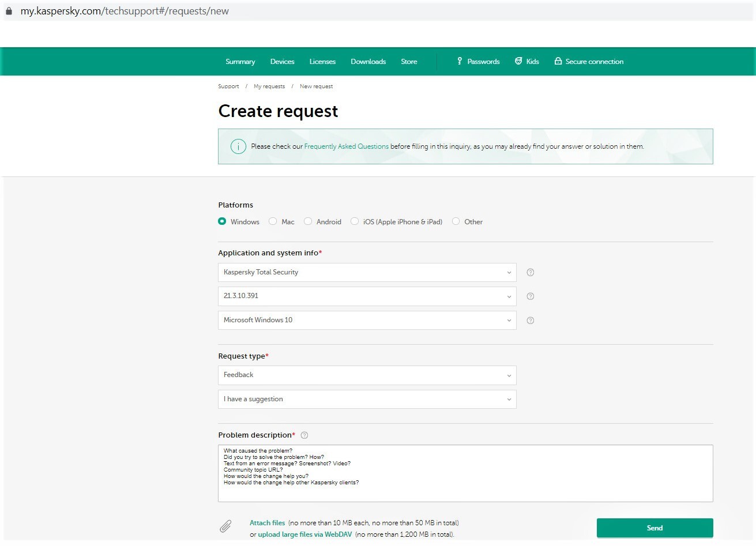Click the 'New request' breadcrumb text
This screenshot has width=756, height=546.
pos(317,86)
